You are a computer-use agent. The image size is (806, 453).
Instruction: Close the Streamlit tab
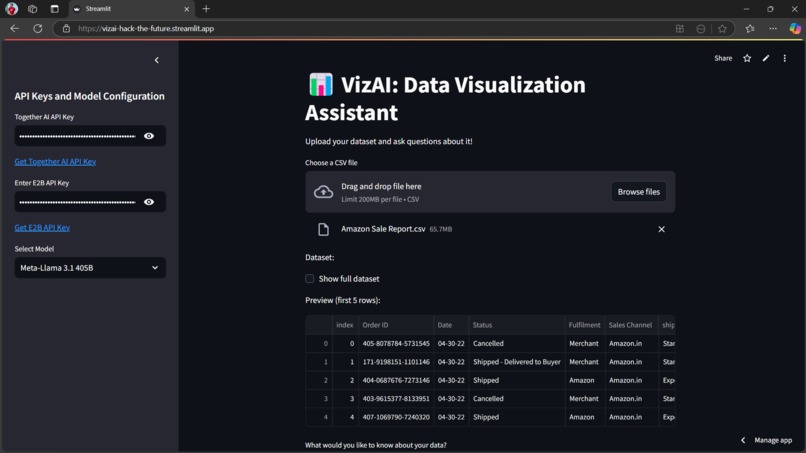[187, 9]
